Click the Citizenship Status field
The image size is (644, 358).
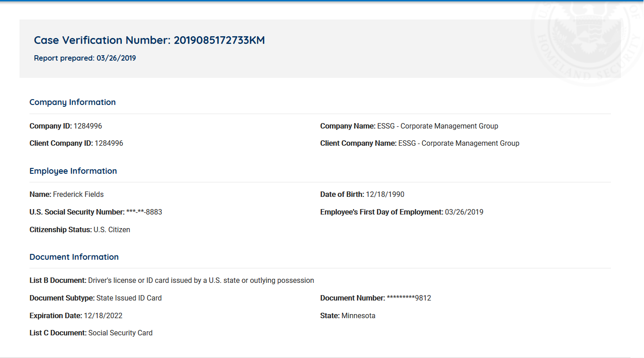click(80, 230)
